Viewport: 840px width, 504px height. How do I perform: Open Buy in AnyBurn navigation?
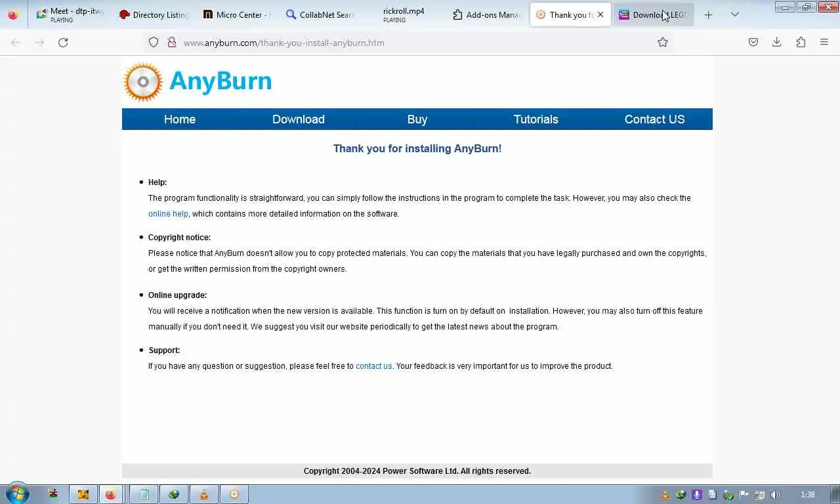point(417,119)
